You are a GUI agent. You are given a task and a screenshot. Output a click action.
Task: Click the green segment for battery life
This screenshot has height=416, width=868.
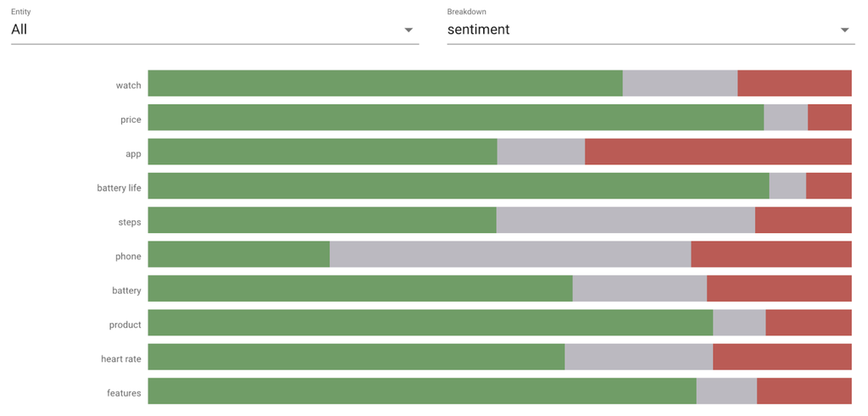pos(458,186)
